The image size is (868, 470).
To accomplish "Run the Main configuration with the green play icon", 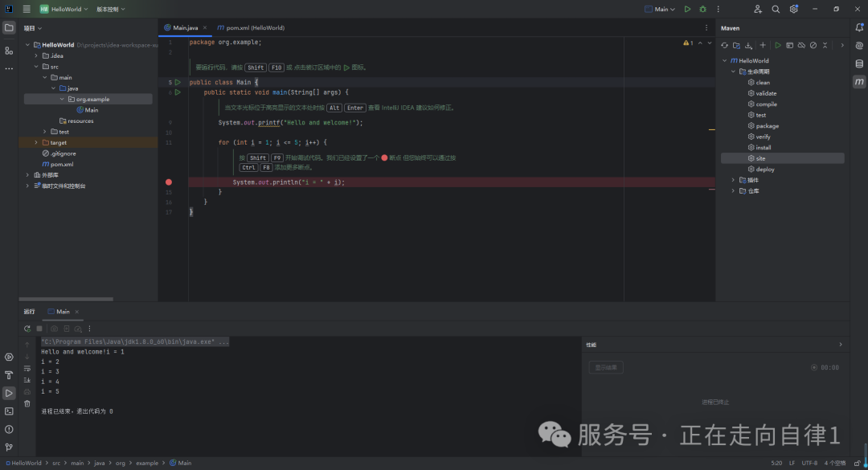I will point(687,9).
